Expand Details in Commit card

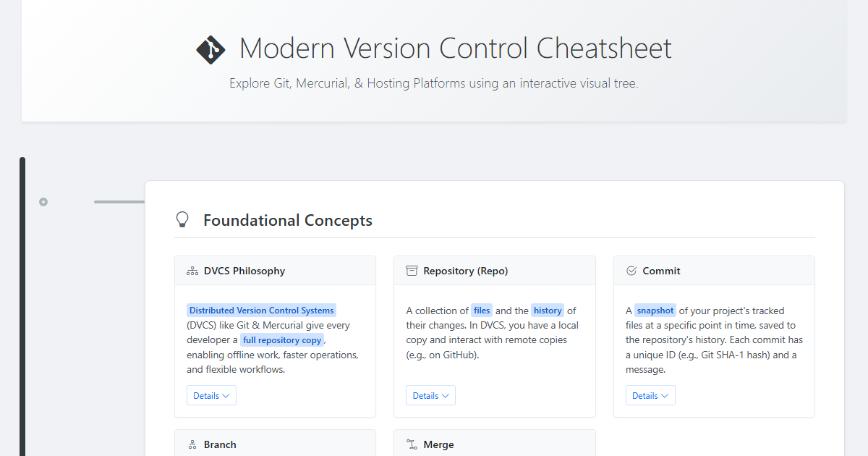tap(650, 395)
